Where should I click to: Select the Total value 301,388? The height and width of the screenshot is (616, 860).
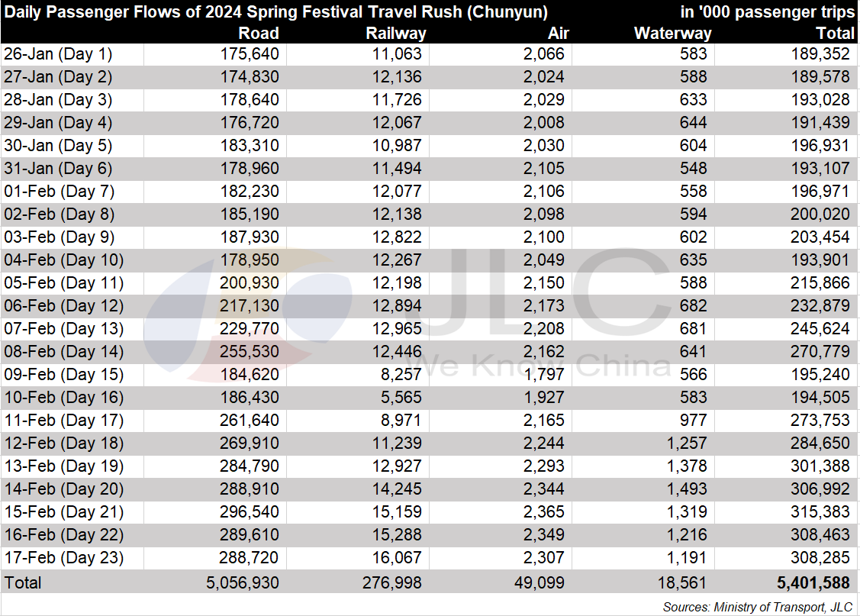[820, 466]
